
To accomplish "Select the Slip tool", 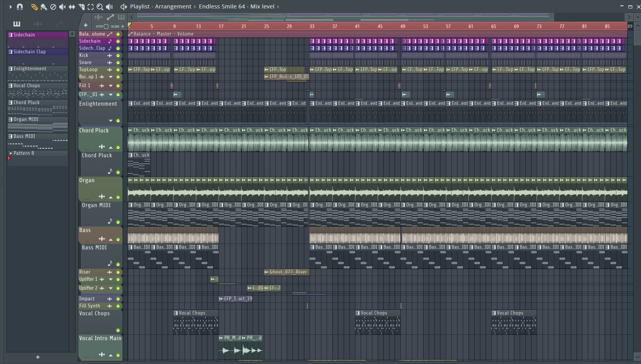I will coord(72,7).
